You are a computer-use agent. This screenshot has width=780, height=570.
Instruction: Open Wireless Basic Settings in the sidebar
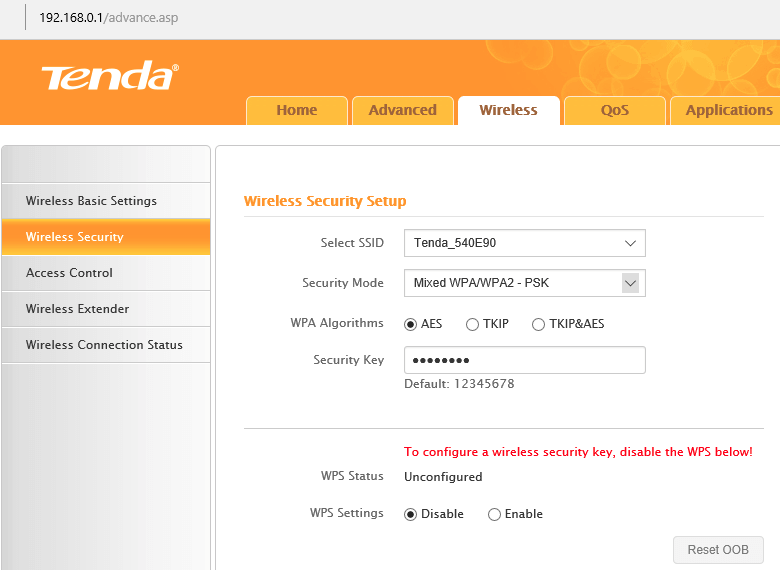click(x=106, y=201)
